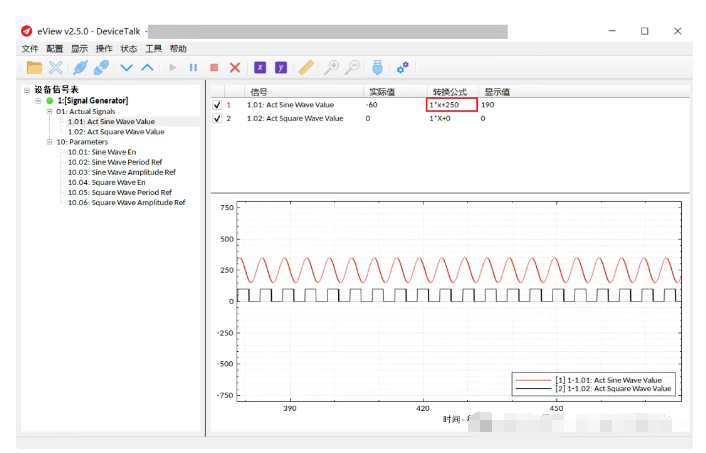Collapse the 10: Parameters group

point(50,142)
